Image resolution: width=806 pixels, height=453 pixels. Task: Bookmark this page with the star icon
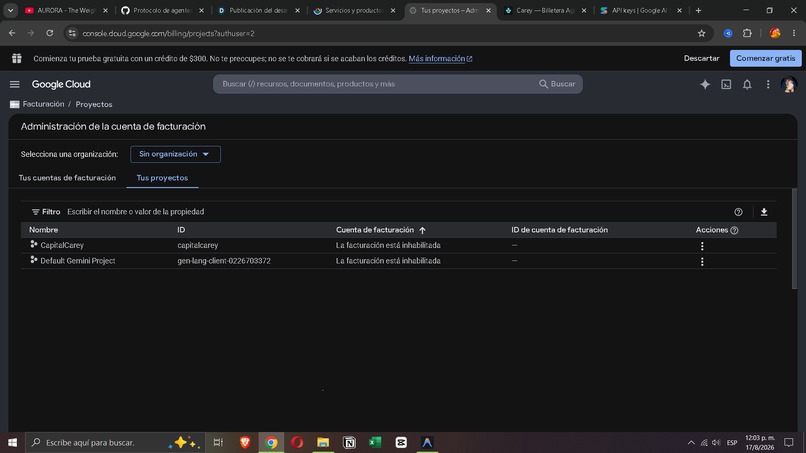click(x=701, y=33)
